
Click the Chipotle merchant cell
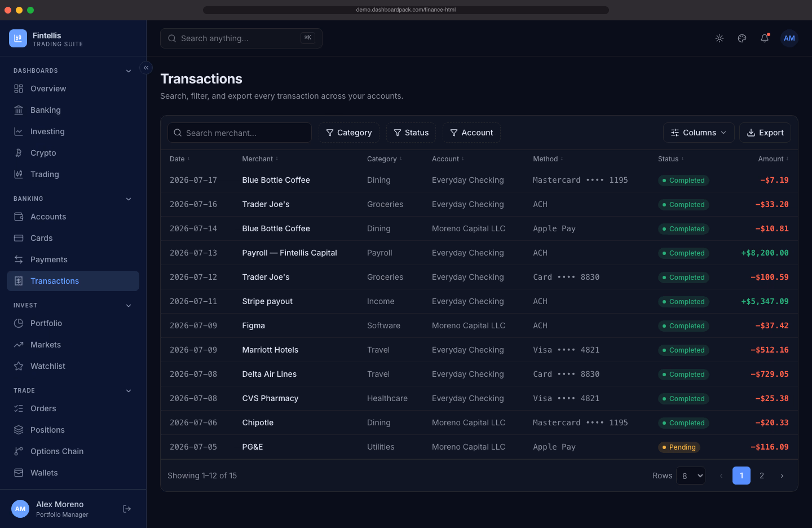click(x=258, y=423)
